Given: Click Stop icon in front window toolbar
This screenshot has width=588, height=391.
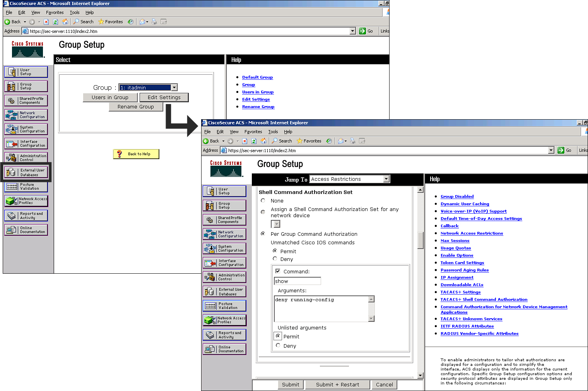Looking at the screenshot, I should click(x=244, y=141).
